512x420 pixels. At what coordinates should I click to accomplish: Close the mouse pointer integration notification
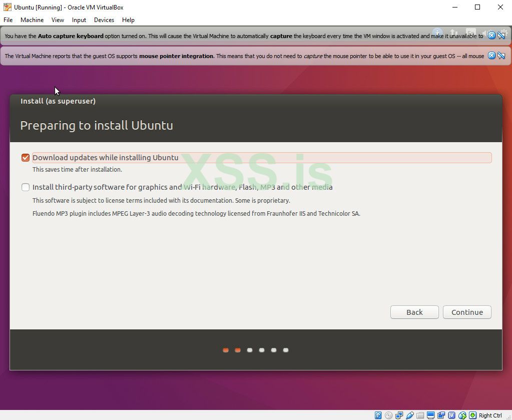coord(491,56)
